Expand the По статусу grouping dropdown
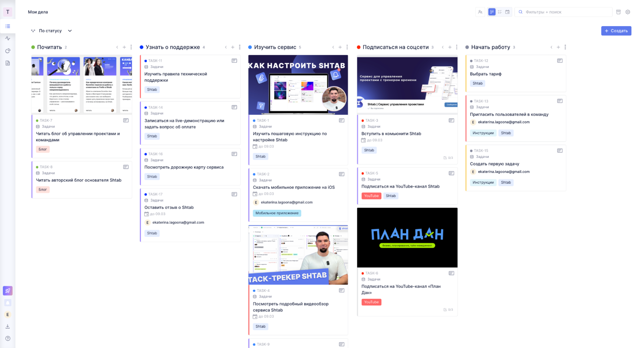The height and width of the screenshot is (348, 644). click(52, 31)
